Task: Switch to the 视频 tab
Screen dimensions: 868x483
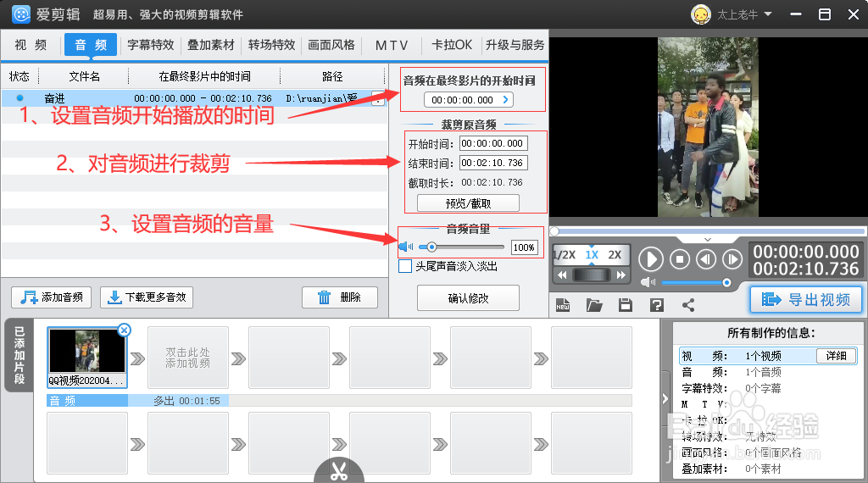Action: tap(31, 45)
